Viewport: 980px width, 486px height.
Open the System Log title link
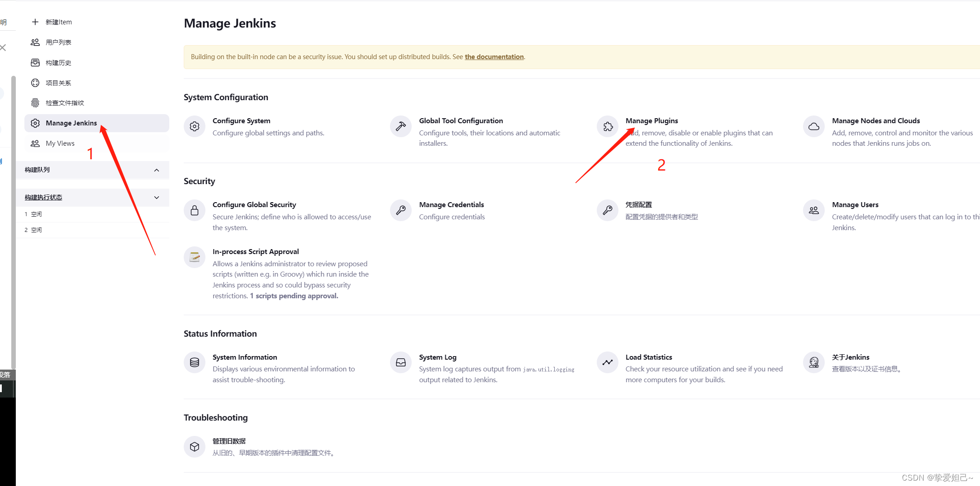point(437,357)
